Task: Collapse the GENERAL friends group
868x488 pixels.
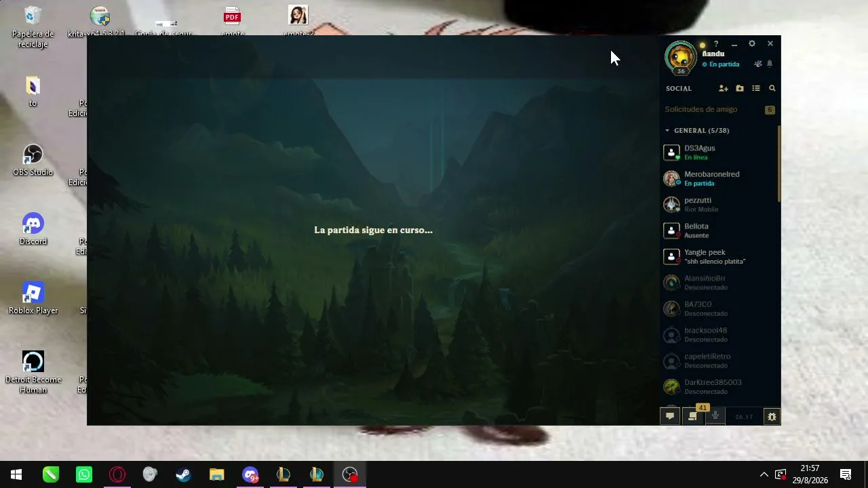Action: point(667,131)
